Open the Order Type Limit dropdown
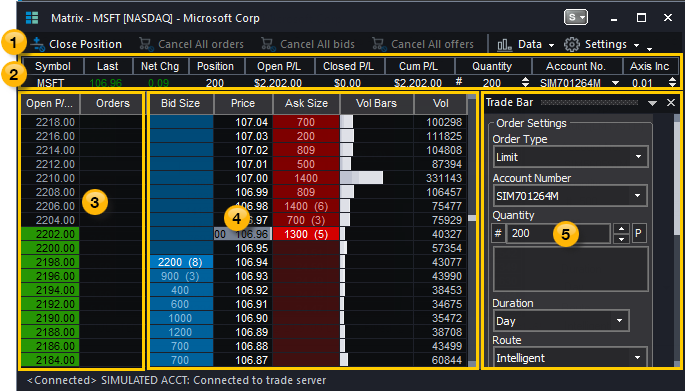The image size is (685, 391). click(x=571, y=157)
